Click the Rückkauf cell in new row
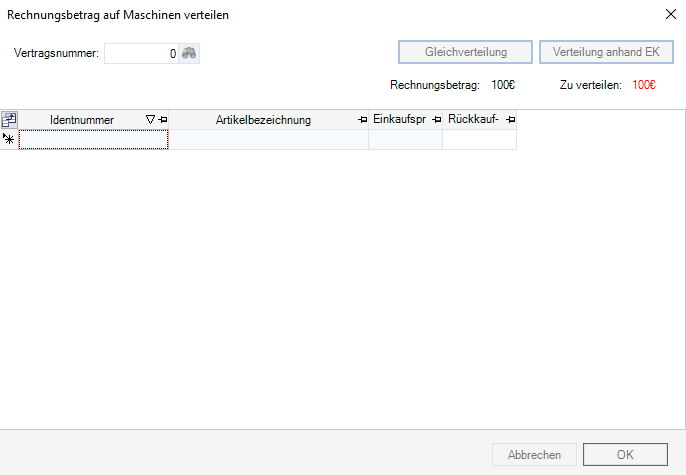This screenshot has height=475, width=686. [x=479, y=140]
